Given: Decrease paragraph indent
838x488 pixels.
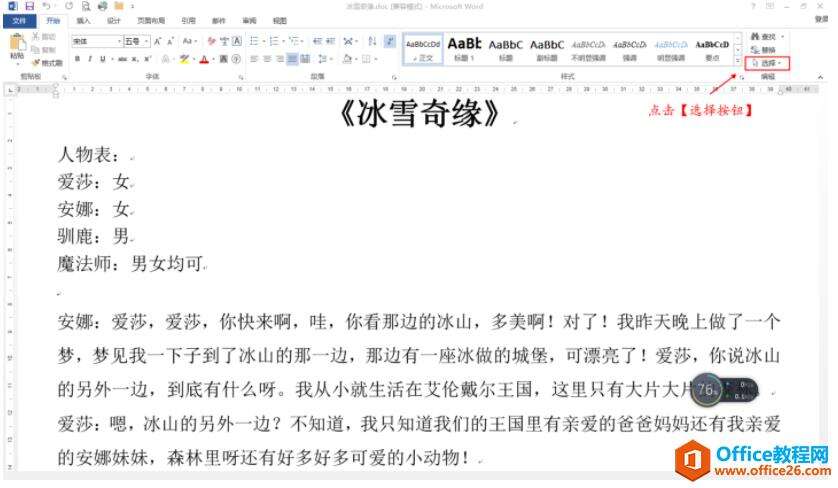Looking at the screenshot, I should tap(317, 41).
